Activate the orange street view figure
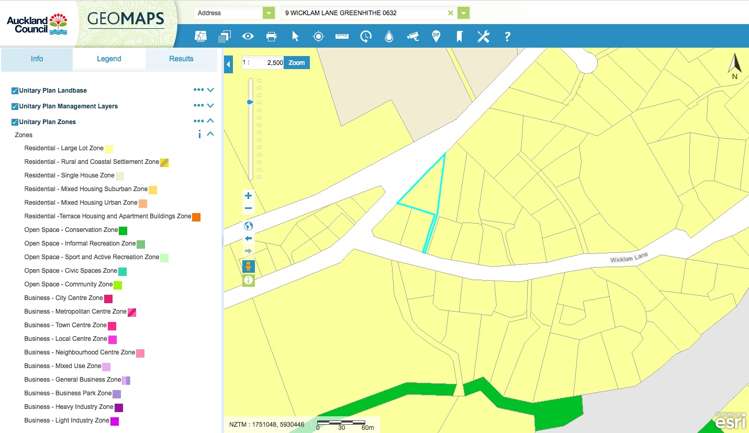Image resolution: width=749 pixels, height=433 pixels. [x=248, y=266]
